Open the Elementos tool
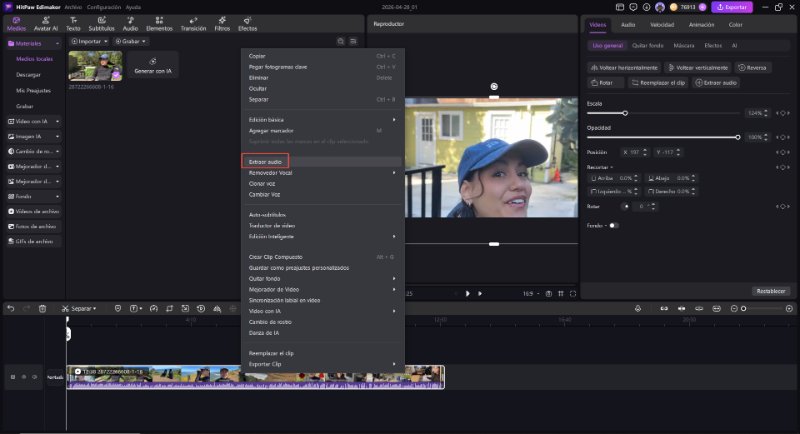The image size is (800, 434). coord(159,24)
